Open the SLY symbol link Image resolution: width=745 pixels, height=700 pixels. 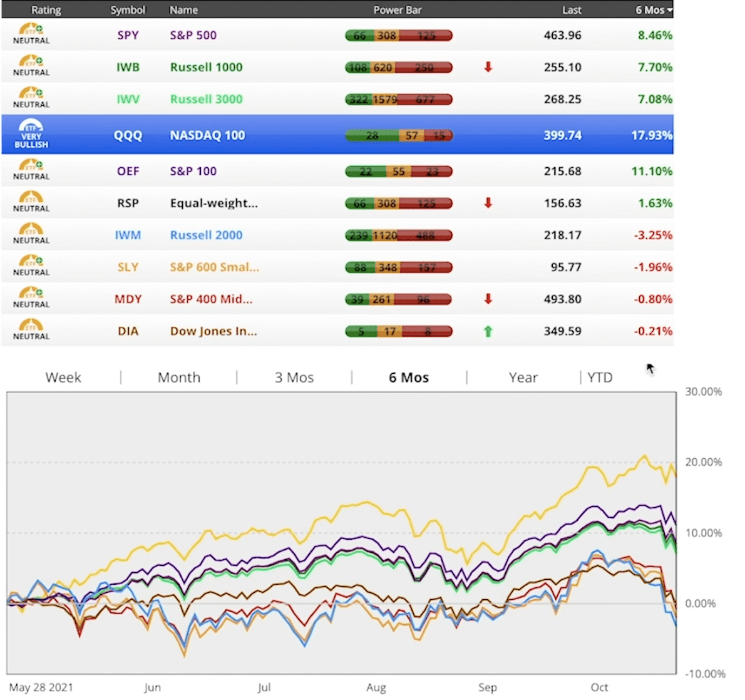click(128, 267)
